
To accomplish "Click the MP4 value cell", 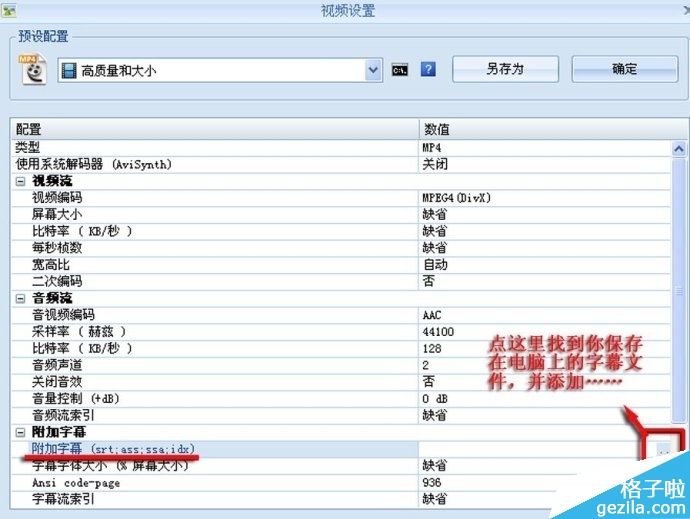I will click(545, 148).
